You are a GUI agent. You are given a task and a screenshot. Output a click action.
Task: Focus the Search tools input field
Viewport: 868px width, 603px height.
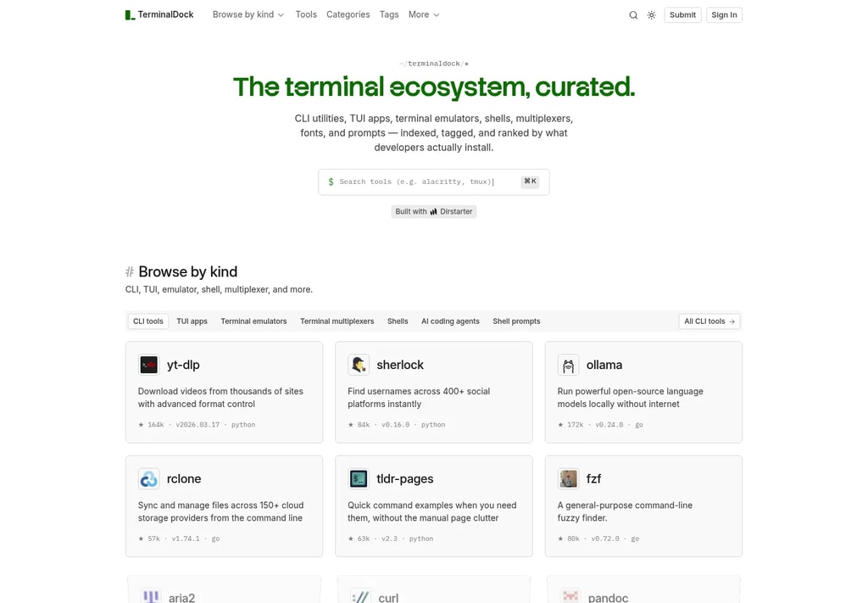pos(433,181)
